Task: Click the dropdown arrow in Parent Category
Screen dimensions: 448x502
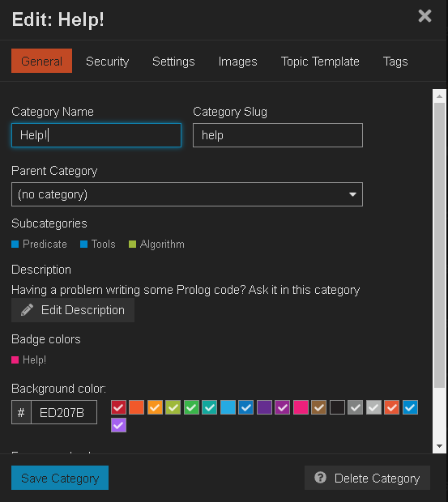Action: [352, 194]
